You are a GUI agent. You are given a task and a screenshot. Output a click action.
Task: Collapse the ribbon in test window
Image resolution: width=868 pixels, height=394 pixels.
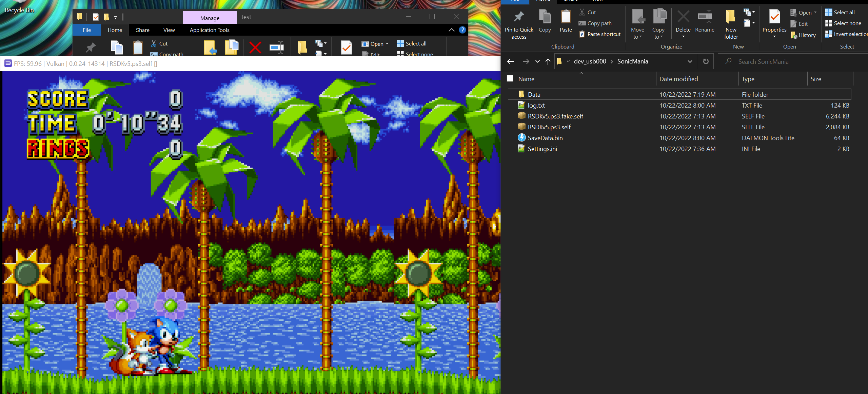[x=451, y=30]
